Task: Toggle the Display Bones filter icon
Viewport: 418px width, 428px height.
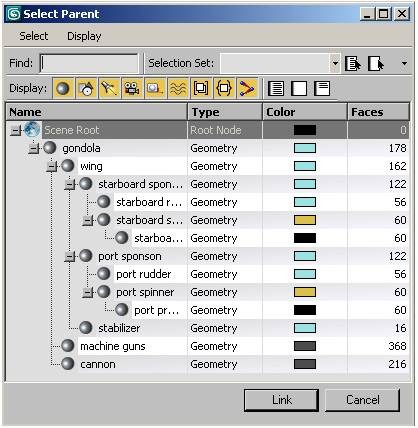Action: point(247,89)
